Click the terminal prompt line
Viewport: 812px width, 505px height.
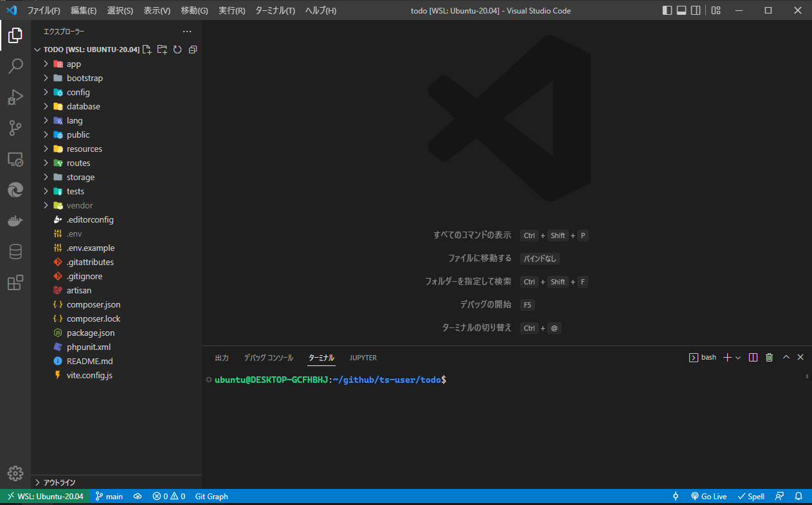[x=330, y=380]
